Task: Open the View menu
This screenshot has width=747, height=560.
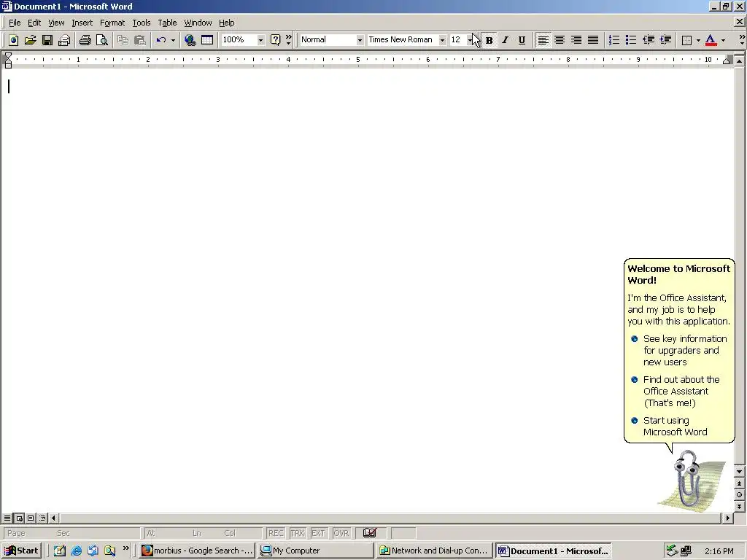Action: [56, 23]
